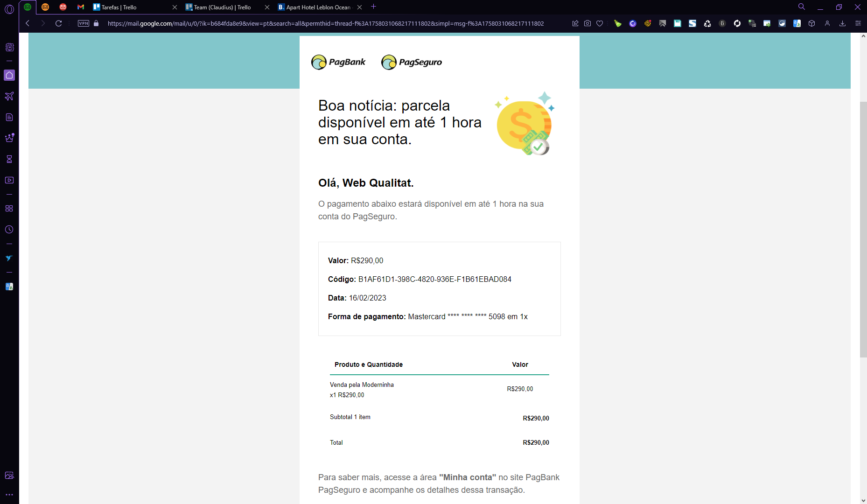The width and height of the screenshot is (867, 504).
Task: Open the white recycle arrows extension
Action: 707,23
